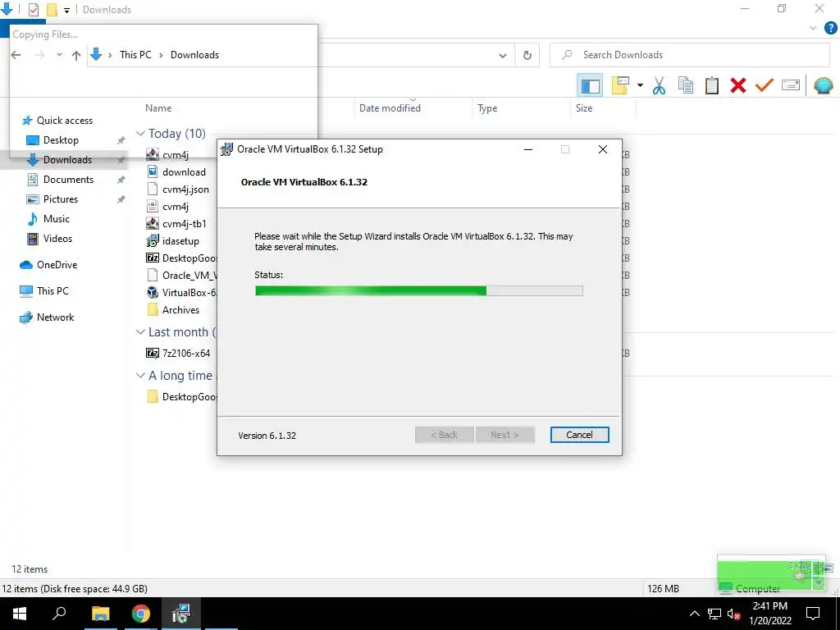Select Quick access in navigation pane
This screenshot has width=840, height=630.
coord(64,120)
